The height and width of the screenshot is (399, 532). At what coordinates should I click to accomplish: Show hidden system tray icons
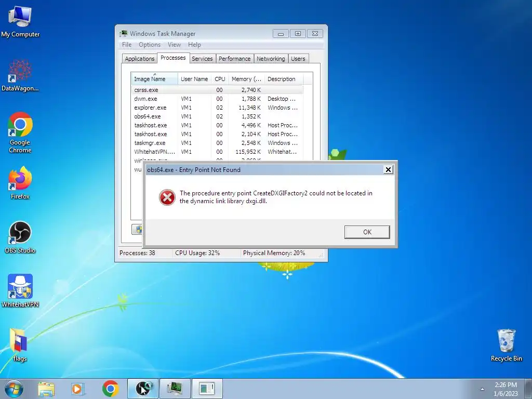[482, 389]
